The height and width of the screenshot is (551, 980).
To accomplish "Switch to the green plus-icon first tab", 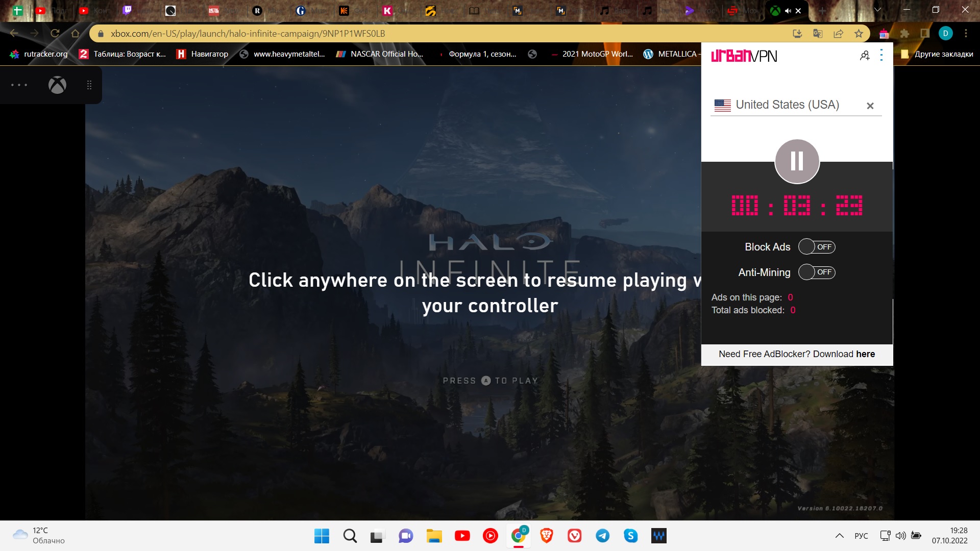I will [18, 10].
